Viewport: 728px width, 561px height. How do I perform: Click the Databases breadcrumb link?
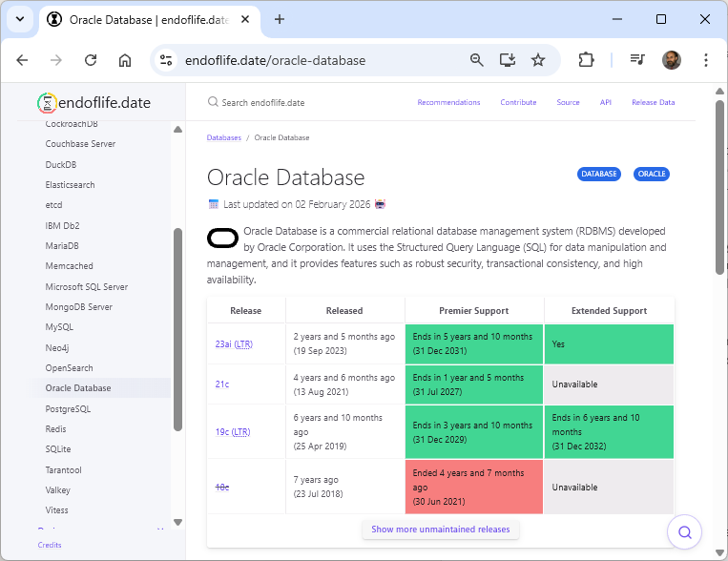click(x=224, y=137)
